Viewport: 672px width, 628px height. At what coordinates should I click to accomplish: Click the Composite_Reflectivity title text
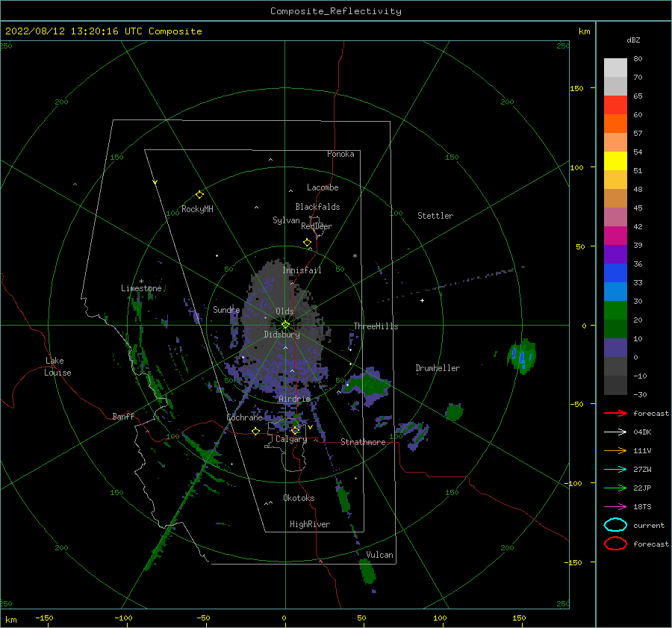pyautogui.click(x=336, y=11)
